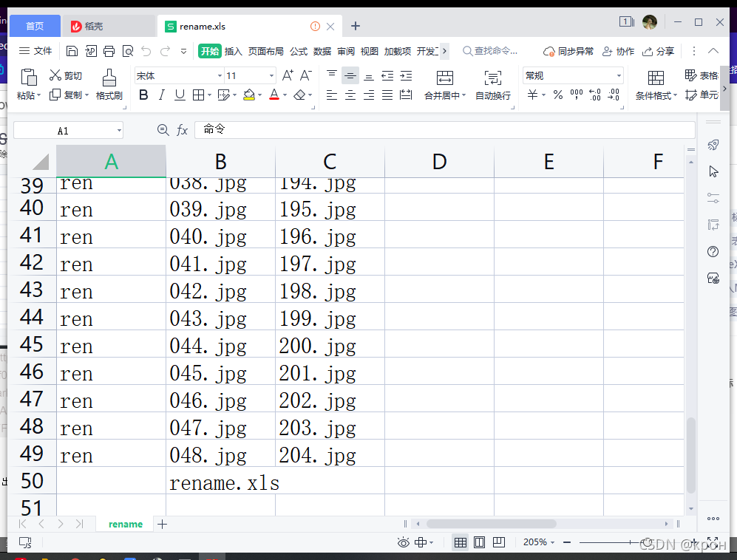
Task: Open number format 常规 dropdown
Action: (x=619, y=75)
